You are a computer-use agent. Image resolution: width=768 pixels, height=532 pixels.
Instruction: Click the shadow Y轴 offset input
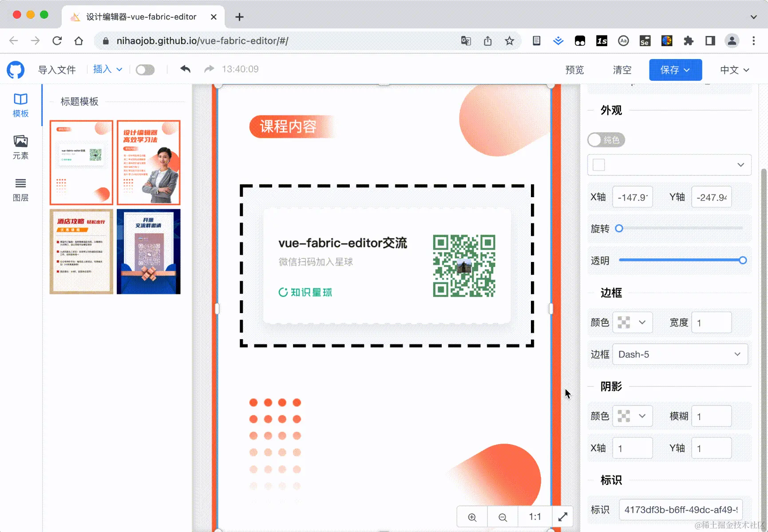tap(711, 448)
